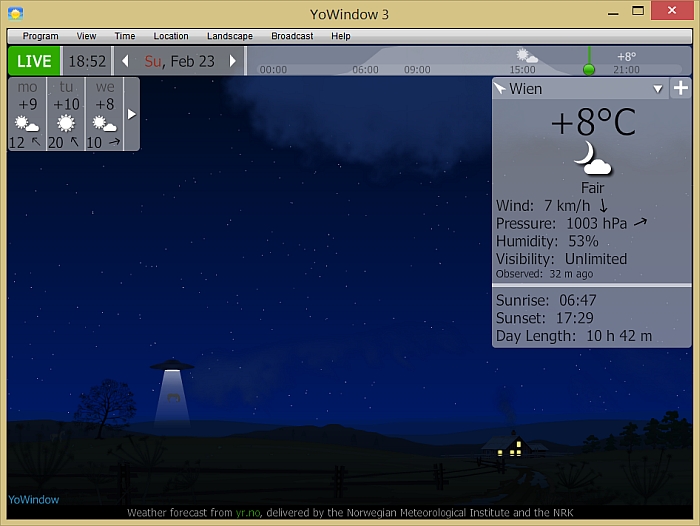The height and width of the screenshot is (526, 700).
Task: Click the Visibility: Unlimited reading
Action: tap(562, 259)
